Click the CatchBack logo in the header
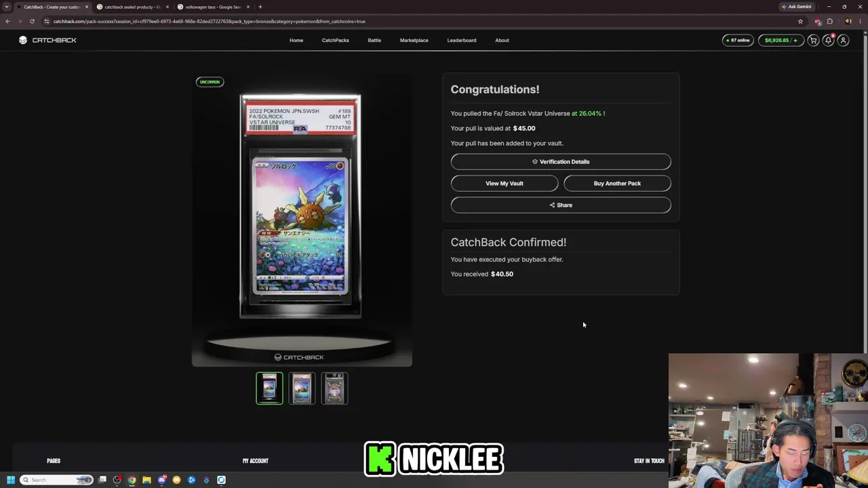The image size is (868, 488). point(47,40)
